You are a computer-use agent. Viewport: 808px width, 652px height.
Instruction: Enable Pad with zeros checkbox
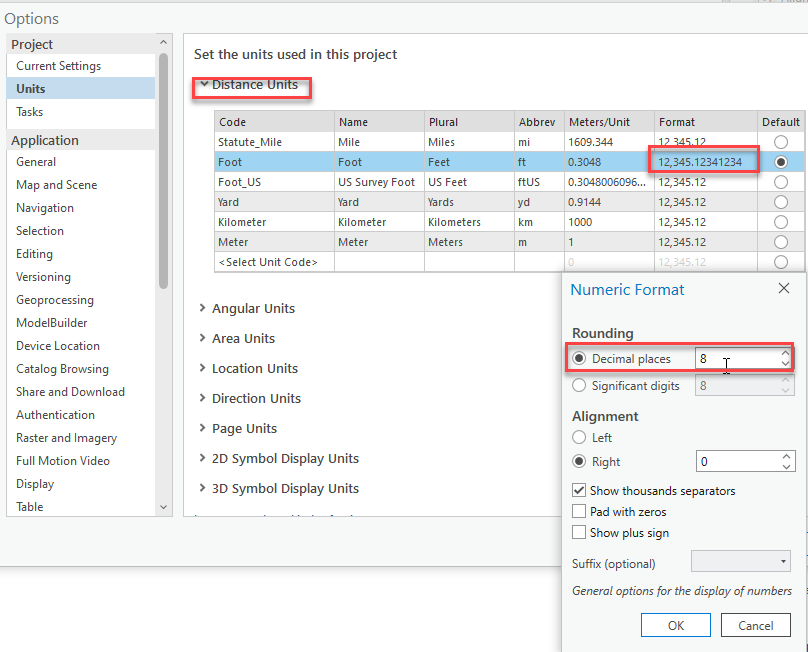click(579, 512)
